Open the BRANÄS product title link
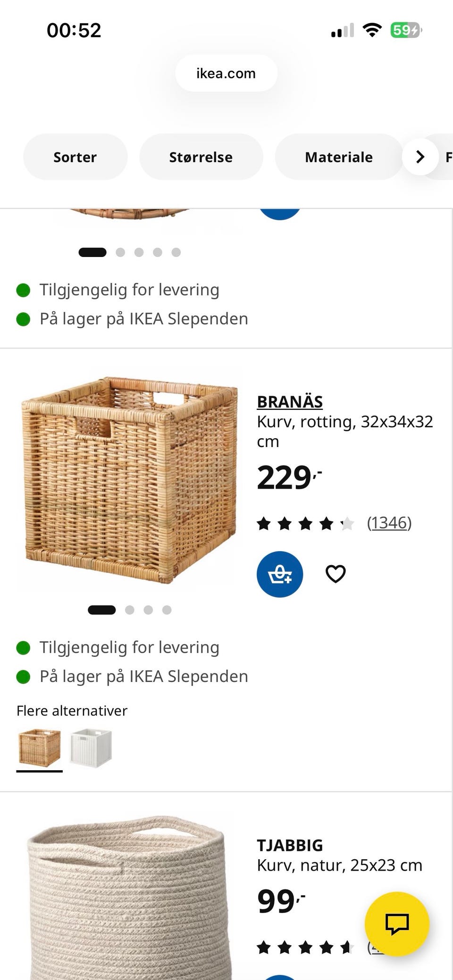453x980 pixels. coord(290,402)
